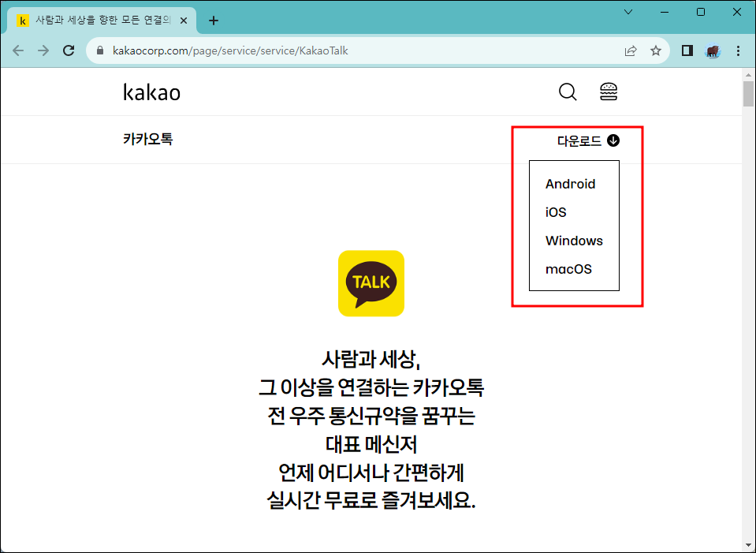This screenshot has height=553, width=756.
Task: Click the download arrow icon next to 다운로드
Action: click(x=613, y=140)
